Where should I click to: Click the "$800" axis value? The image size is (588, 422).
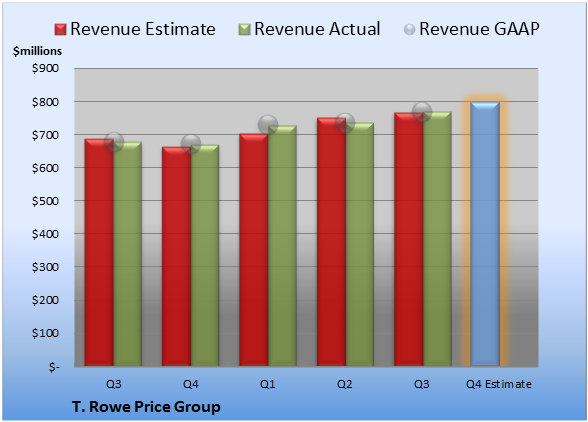coord(45,102)
